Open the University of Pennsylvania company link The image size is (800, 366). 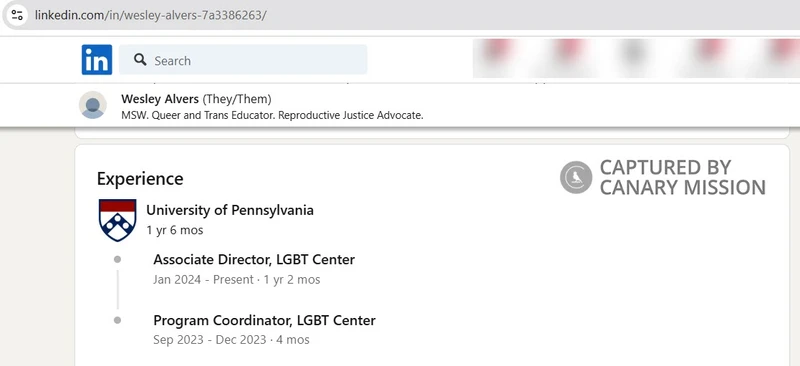[x=230, y=210]
